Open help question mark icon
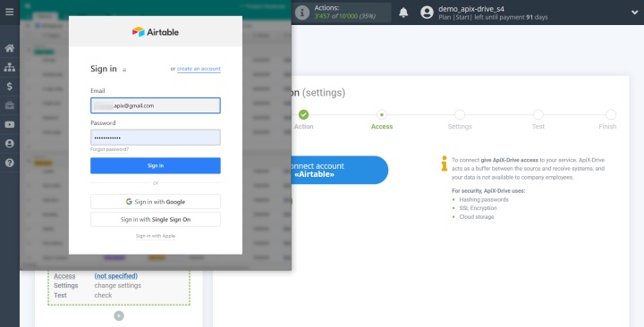Image resolution: width=644 pixels, height=327 pixels. pos(10,163)
